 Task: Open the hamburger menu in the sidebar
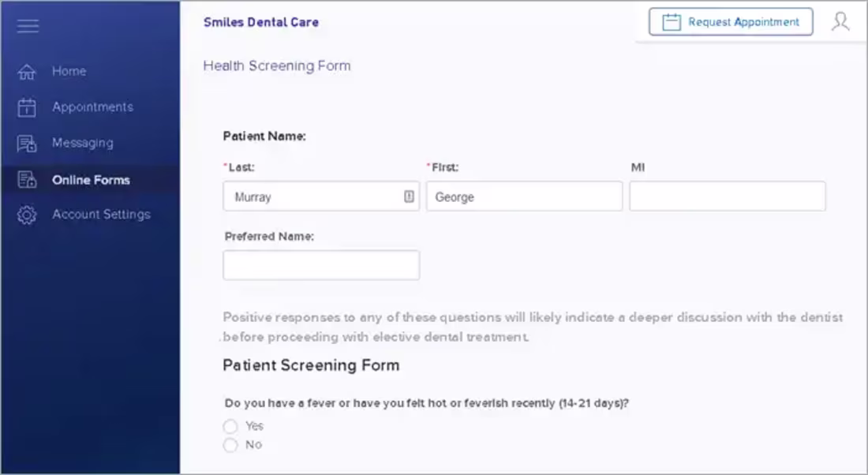point(28,25)
